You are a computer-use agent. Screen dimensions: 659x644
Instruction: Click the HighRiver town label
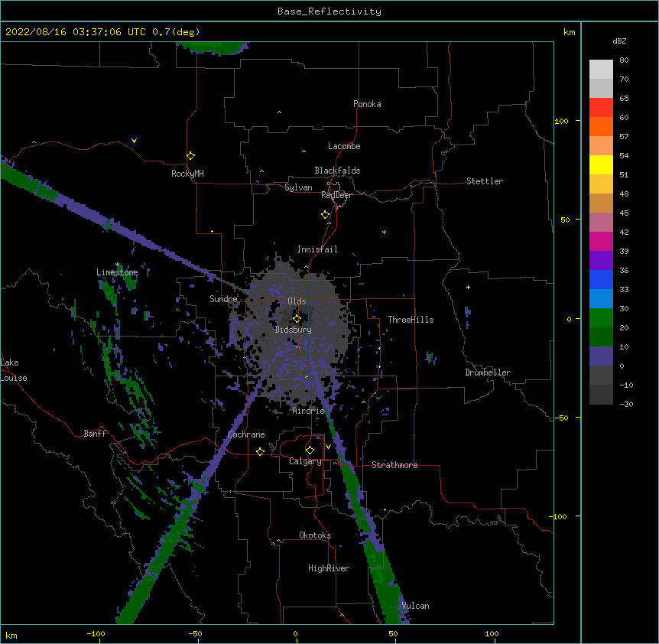pyautogui.click(x=329, y=568)
